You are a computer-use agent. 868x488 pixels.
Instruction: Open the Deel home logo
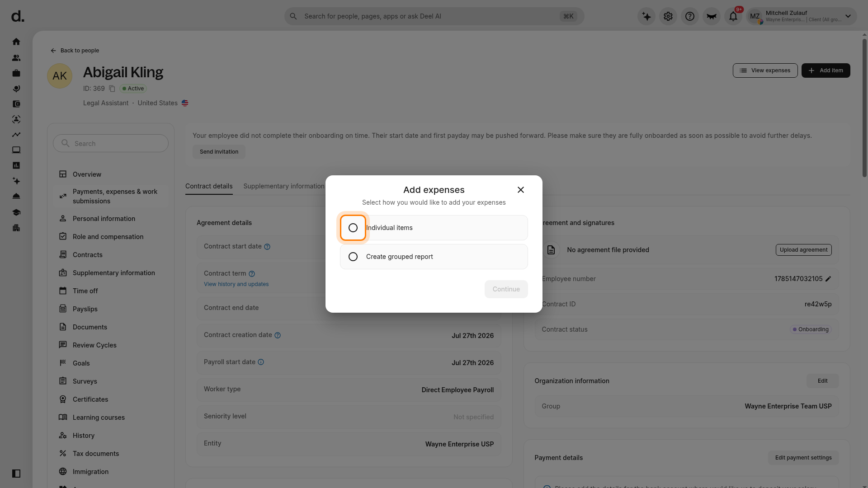coord(18,16)
